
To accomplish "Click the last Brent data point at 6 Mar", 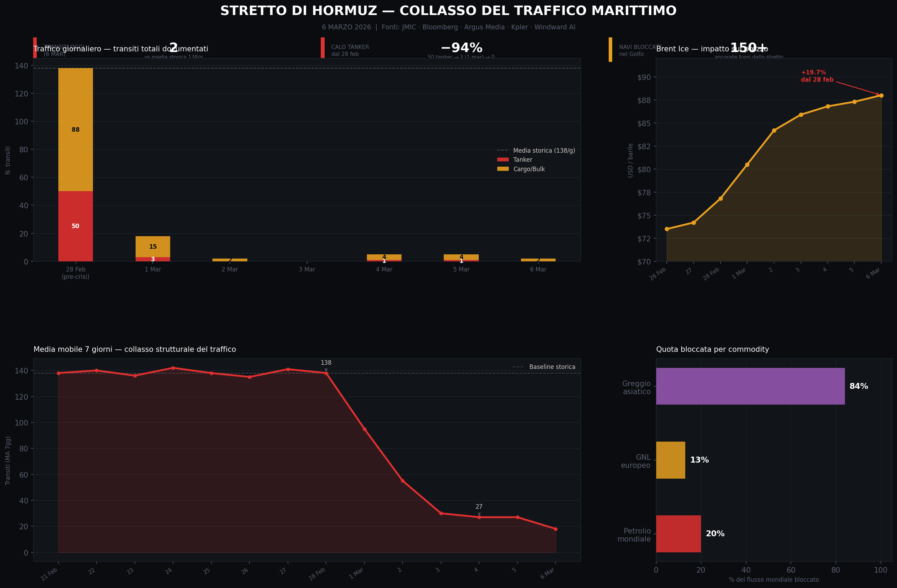I will 881,95.
